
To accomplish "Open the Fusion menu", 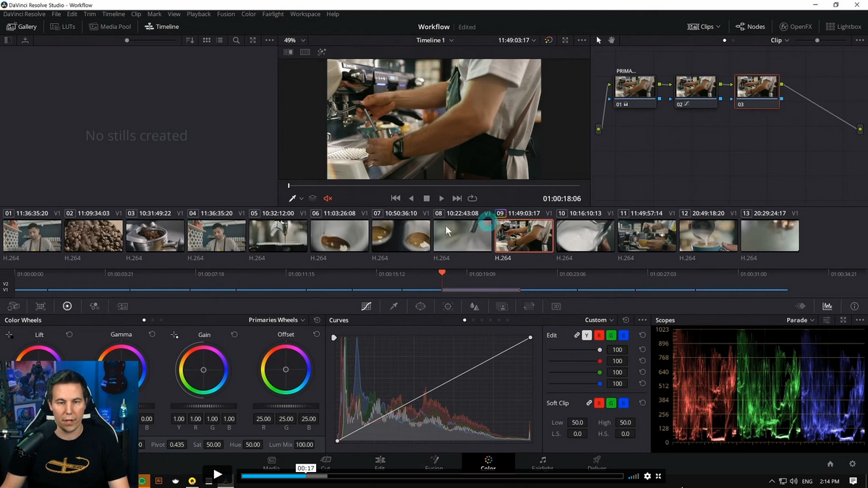I will pos(226,14).
